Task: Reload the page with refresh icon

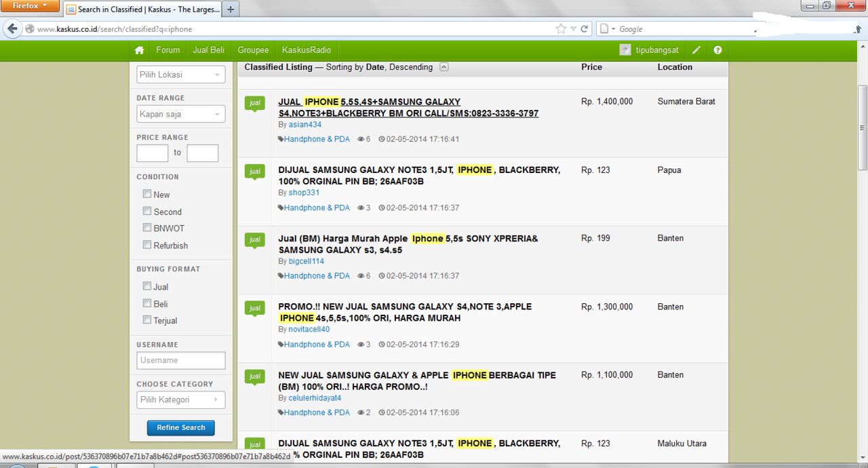Action: pos(584,29)
